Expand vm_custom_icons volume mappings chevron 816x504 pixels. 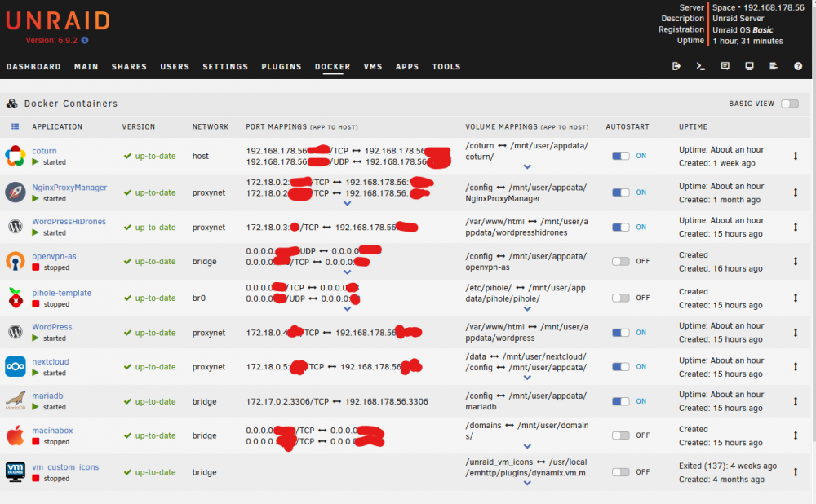click(527, 483)
